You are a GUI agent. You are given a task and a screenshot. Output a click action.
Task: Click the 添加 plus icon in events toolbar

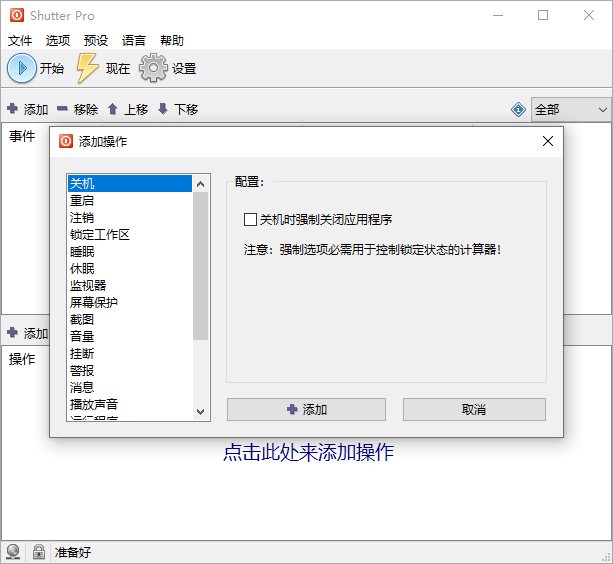coord(12,109)
